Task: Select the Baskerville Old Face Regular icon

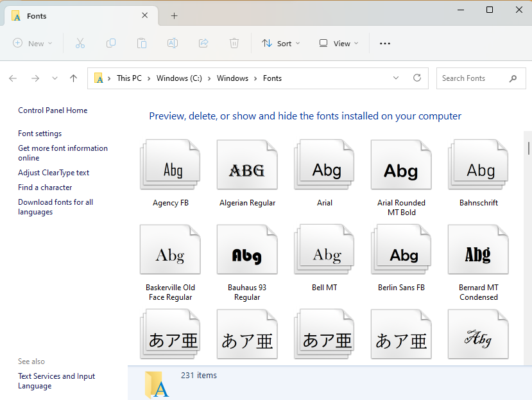Action: click(170, 249)
